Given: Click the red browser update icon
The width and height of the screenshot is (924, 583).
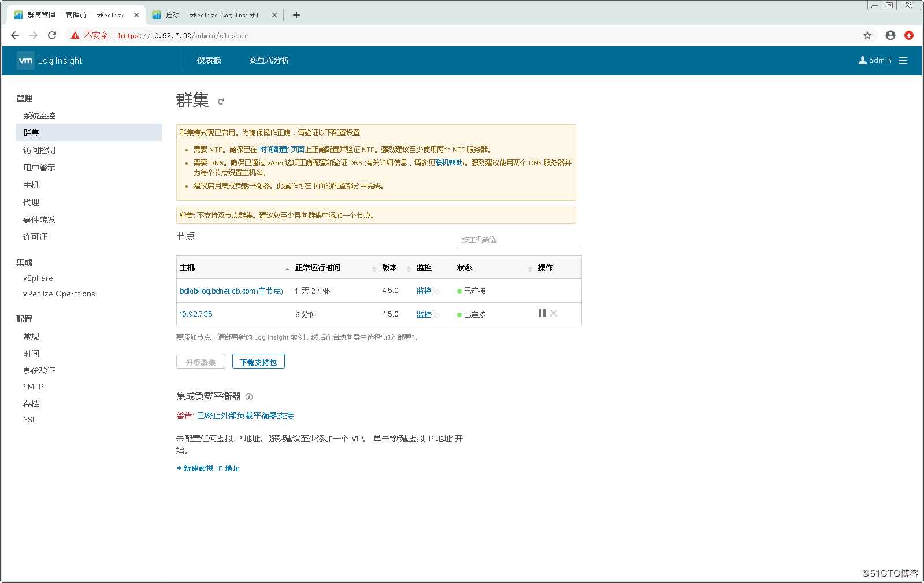Looking at the screenshot, I should tap(909, 35).
